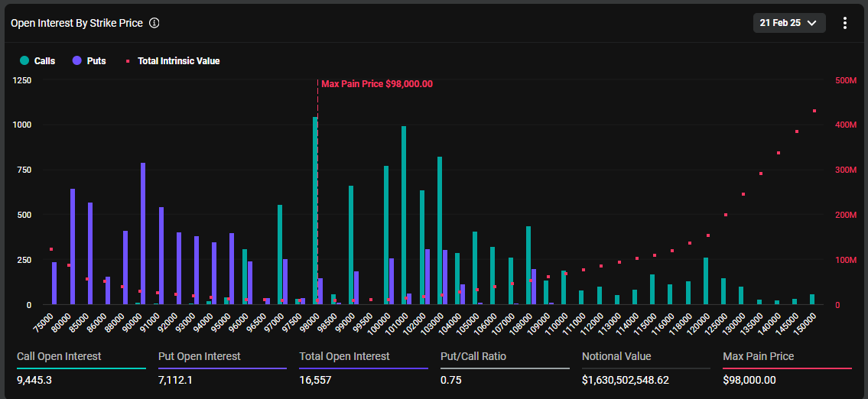
Task: Click the intrinsic value dot at strike 125000
Action: point(726,215)
